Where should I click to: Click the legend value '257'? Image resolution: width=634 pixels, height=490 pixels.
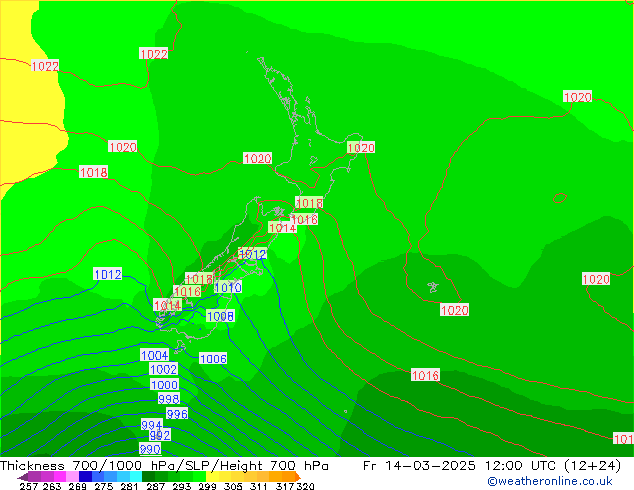point(28,486)
